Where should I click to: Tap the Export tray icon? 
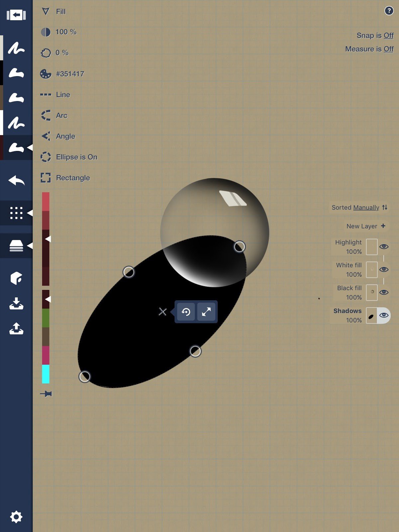(x=16, y=328)
